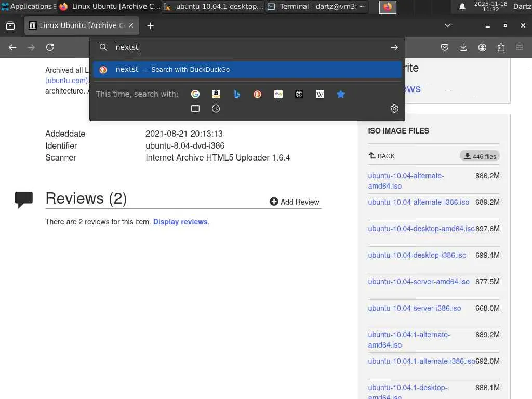
Task: Close the Linux Ubuntu Archive tab
Action: [131, 25]
